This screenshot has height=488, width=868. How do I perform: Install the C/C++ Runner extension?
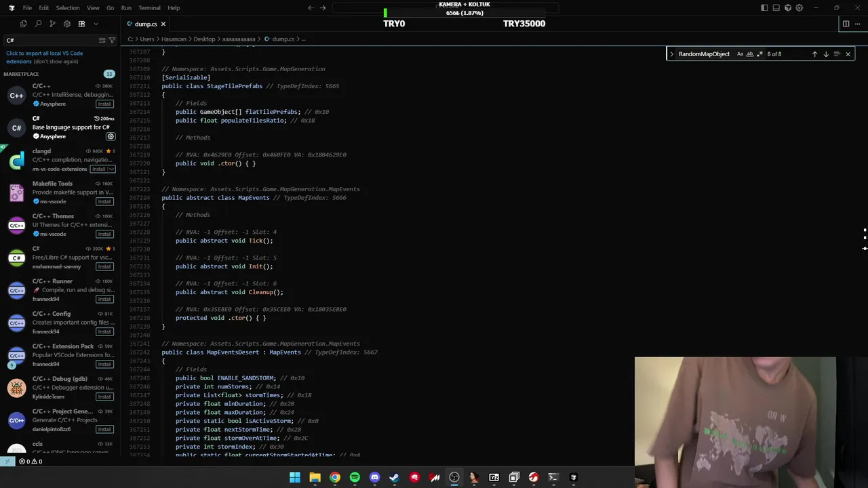tap(104, 299)
